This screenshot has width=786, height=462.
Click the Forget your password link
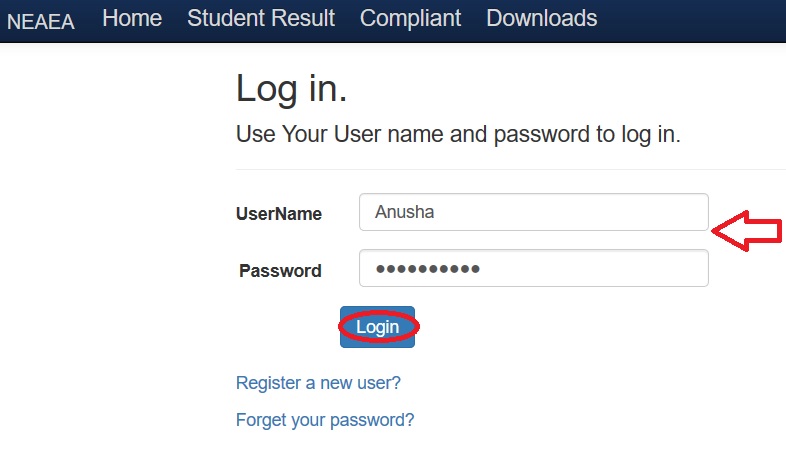[x=325, y=420]
